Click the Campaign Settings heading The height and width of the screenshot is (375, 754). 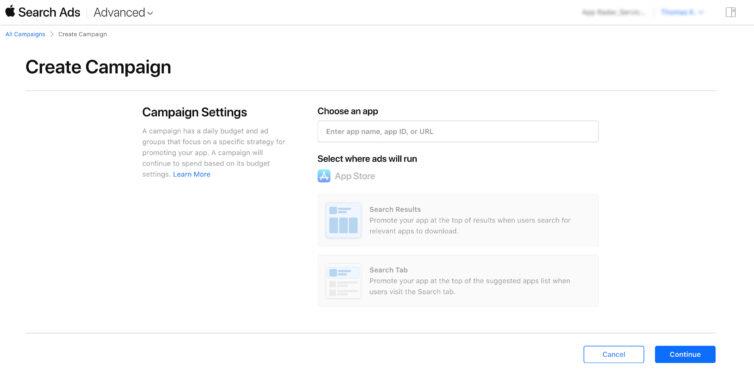coord(194,112)
